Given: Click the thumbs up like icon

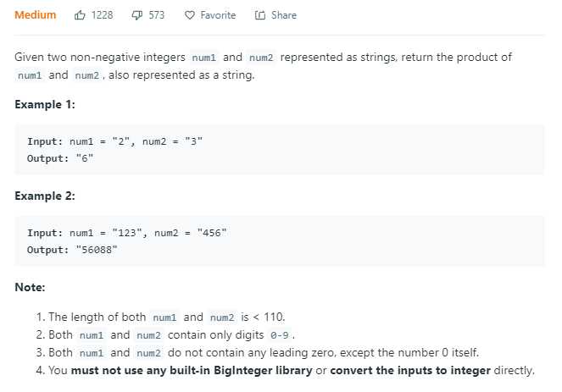Looking at the screenshot, I should click(x=80, y=15).
